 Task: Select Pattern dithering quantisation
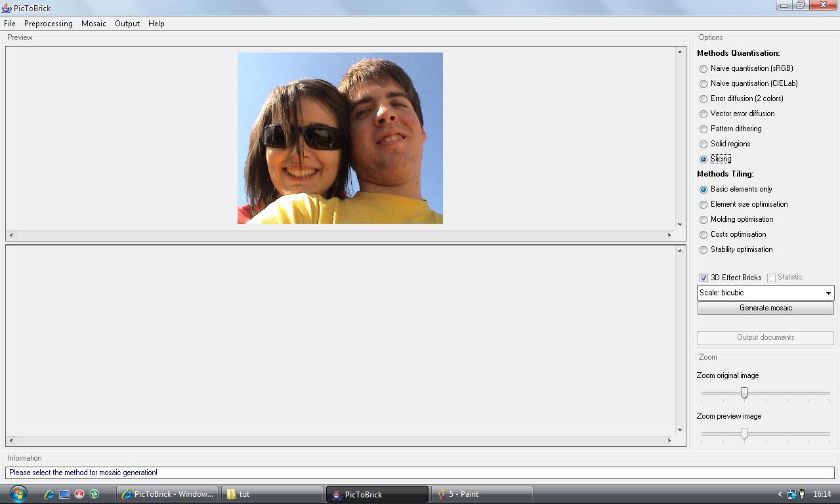click(703, 129)
